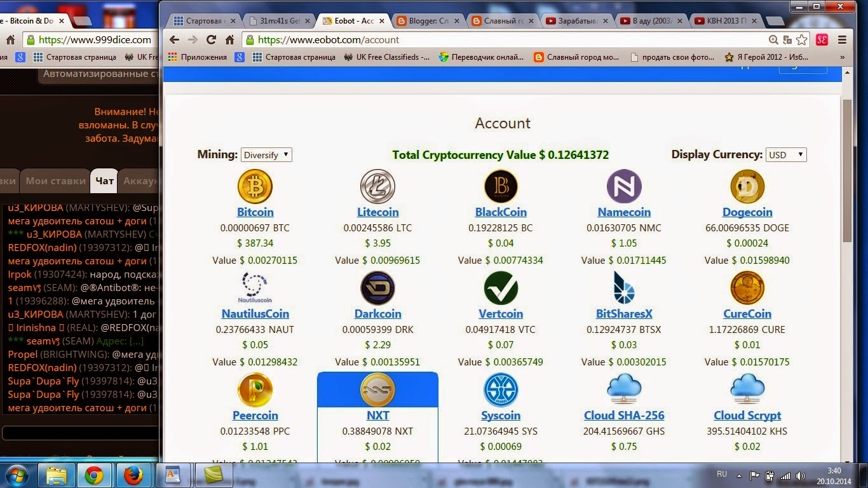This screenshot has height=488, width=868.
Task: Go back in the Eobot browser window
Action: tap(174, 39)
